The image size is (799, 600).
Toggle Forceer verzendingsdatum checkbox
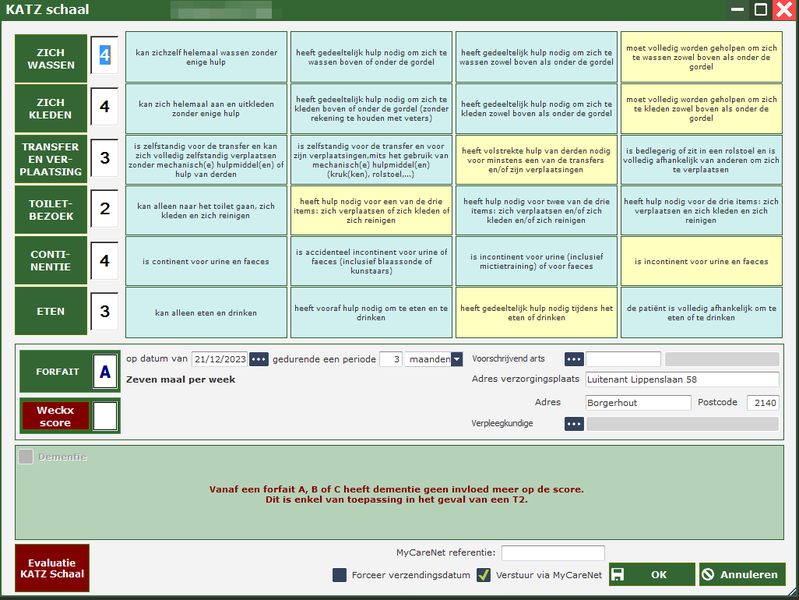click(x=339, y=575)
